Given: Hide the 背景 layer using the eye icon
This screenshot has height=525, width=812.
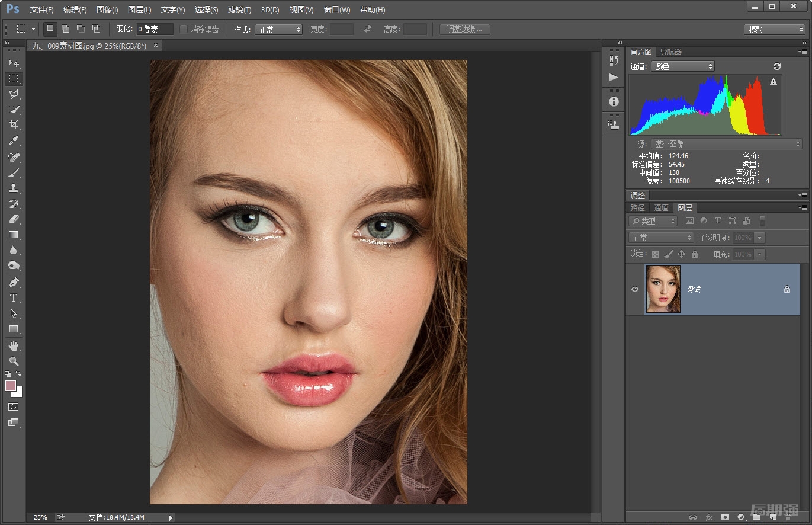Looking at the screenshot, I should (635, 289).
